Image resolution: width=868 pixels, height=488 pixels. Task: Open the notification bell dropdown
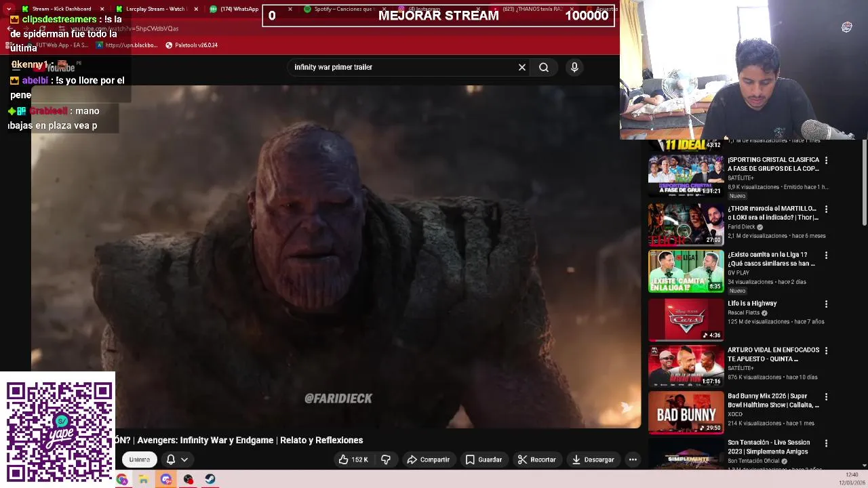point(177,460)
